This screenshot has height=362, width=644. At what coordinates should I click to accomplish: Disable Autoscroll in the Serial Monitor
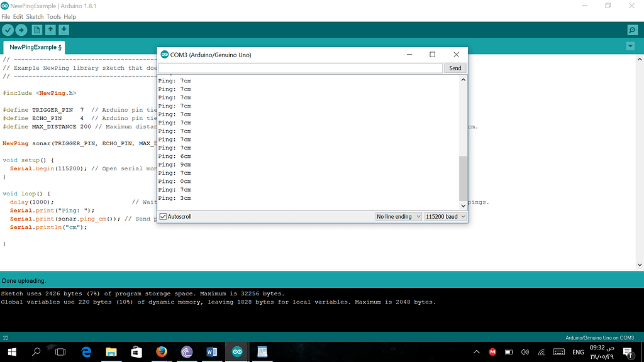coord(162,216)
